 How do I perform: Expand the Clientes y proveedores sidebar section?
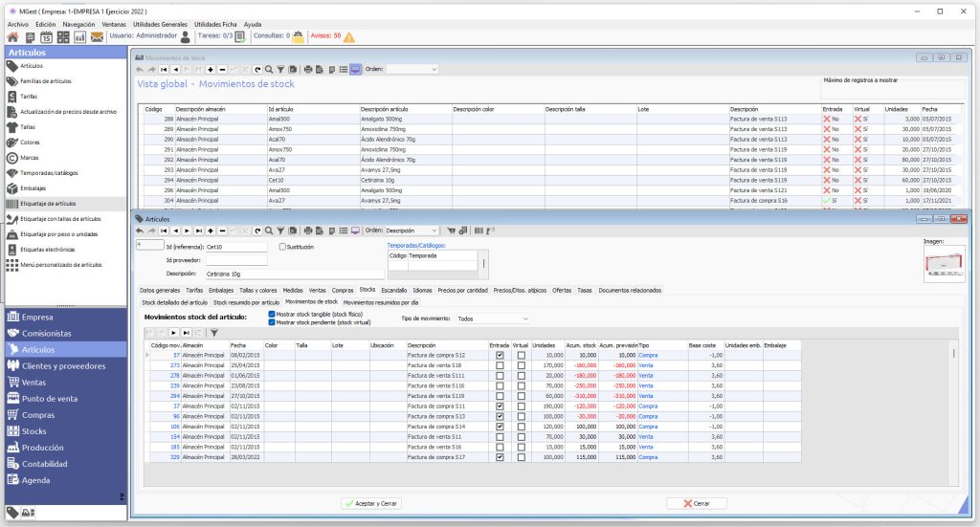pos(65,366)
